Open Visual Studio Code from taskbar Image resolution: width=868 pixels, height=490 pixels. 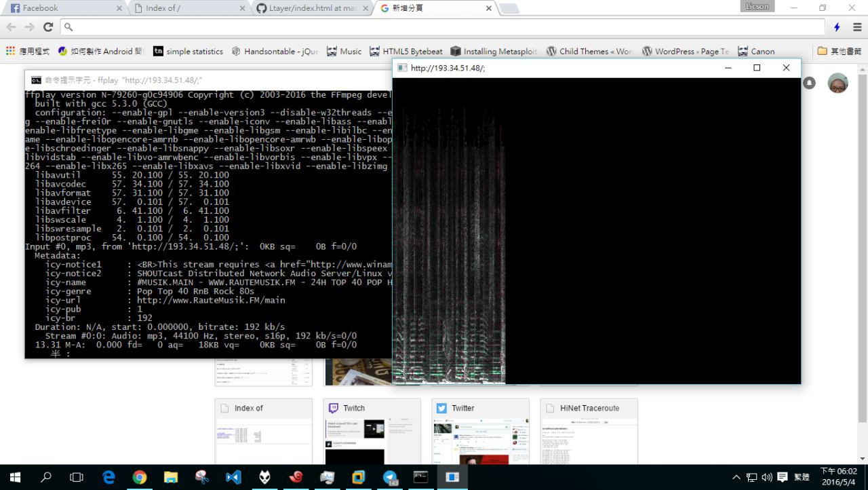[233, 477]
